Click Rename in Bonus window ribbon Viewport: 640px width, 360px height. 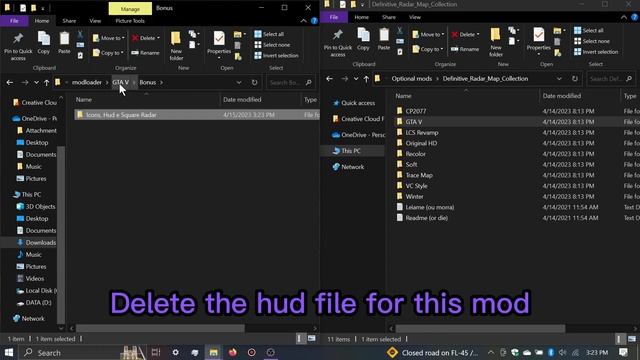pos(145,53)
